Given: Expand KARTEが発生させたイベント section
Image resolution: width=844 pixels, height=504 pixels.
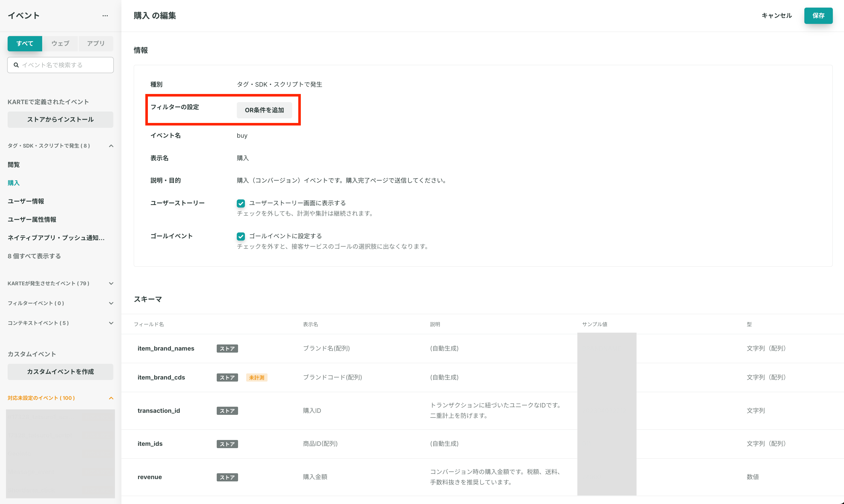Looking at the screenshot, I should [111, 283].
